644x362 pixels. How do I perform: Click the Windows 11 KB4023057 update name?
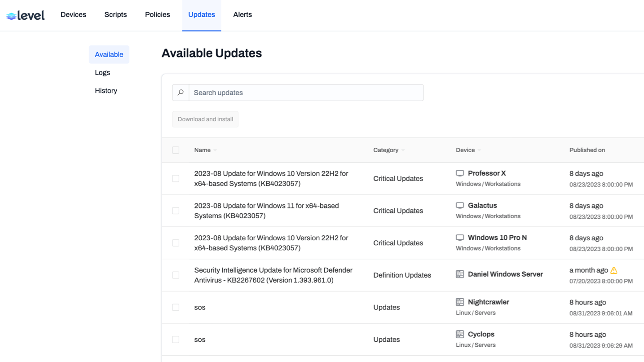267,211
